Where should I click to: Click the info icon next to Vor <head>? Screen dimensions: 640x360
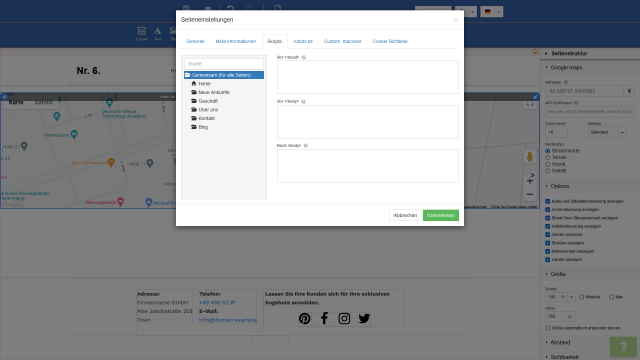tap(304, 58)
